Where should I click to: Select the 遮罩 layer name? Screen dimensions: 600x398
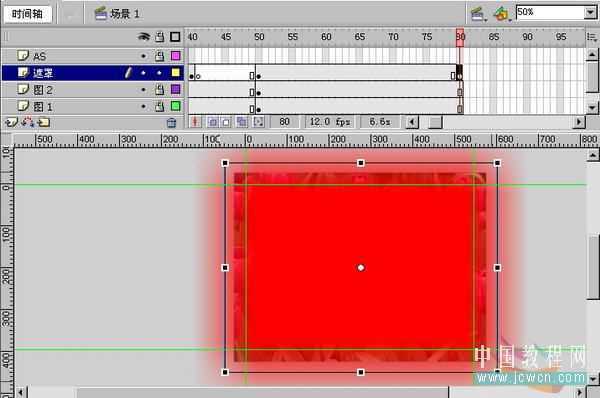pos(42,73)
